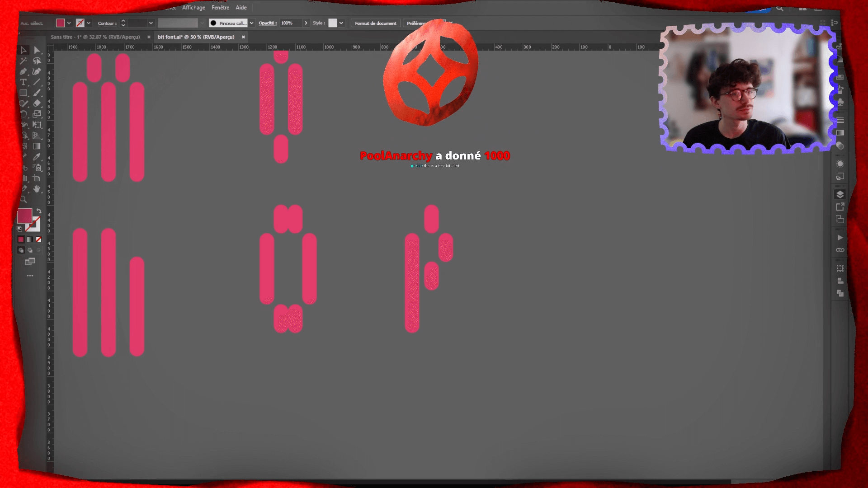868x488 pixels.
Task: Expand the Opacité slider arrow
Action: (306, 23)
